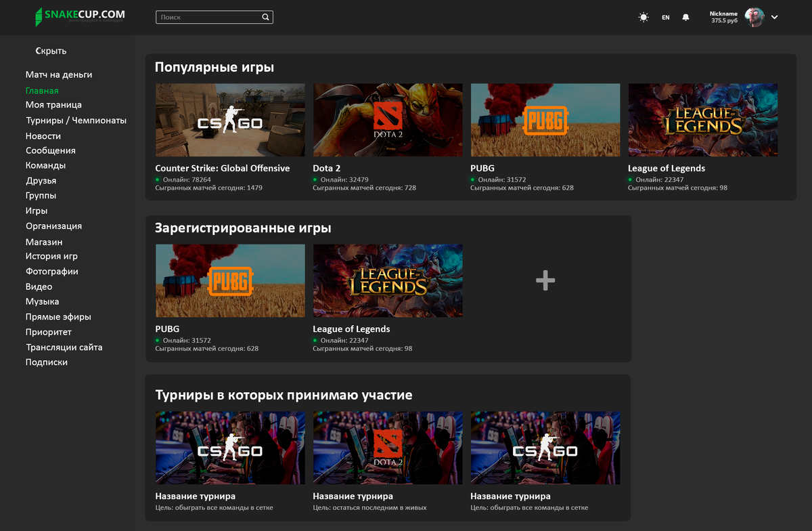Toggle the light theme sun icon
812x531 pixels.
tap(644, 18)
